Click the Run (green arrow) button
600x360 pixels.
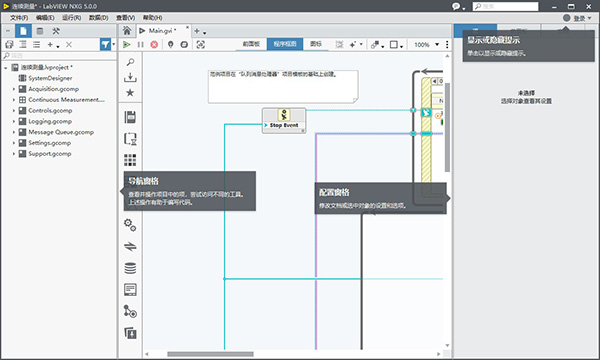click(126, 45)
